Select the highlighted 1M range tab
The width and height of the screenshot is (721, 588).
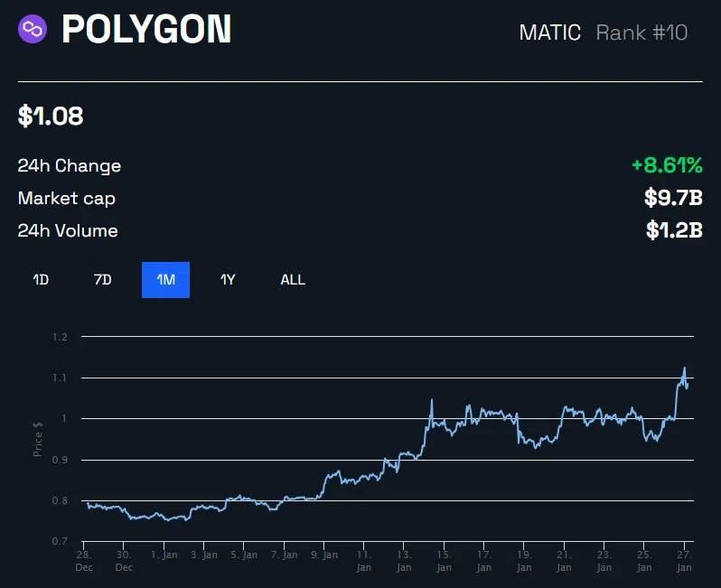165,279
